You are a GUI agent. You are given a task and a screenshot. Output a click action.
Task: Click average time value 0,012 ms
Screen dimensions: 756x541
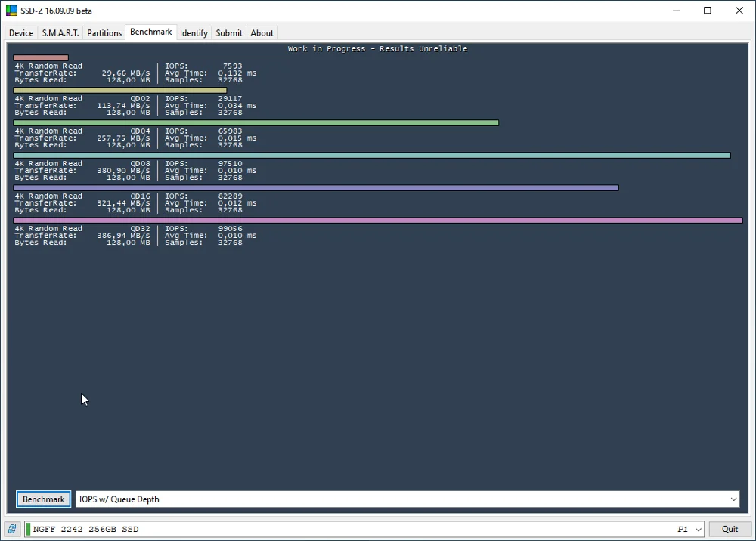237,203
